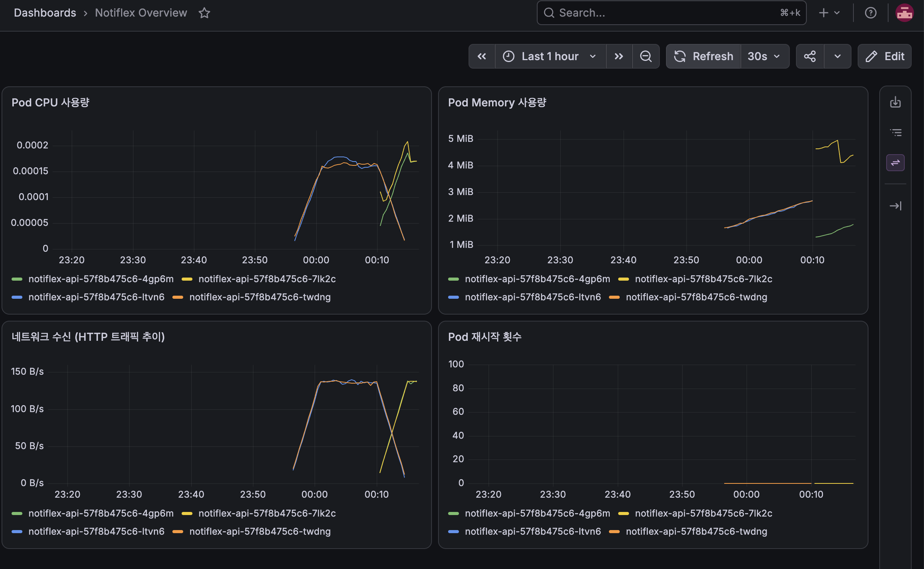This screenshot has width=924, height=569.
Task: Open the Dashboards breadcrumb link
Action: coord(45,13)
